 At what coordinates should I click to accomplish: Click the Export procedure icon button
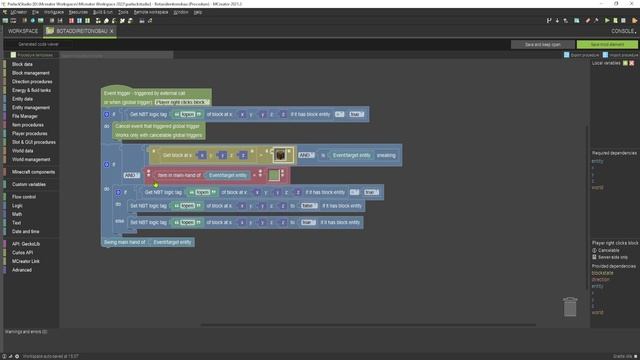coord(567,55)
